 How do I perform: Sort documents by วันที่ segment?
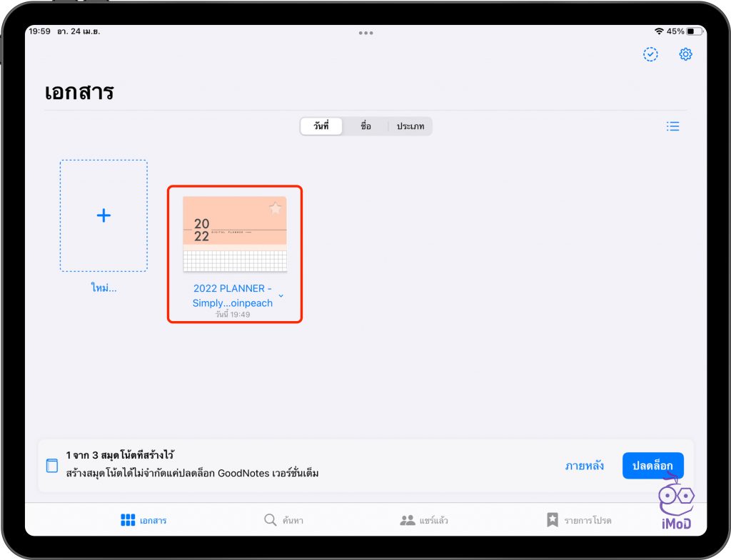tap(321, 126)
